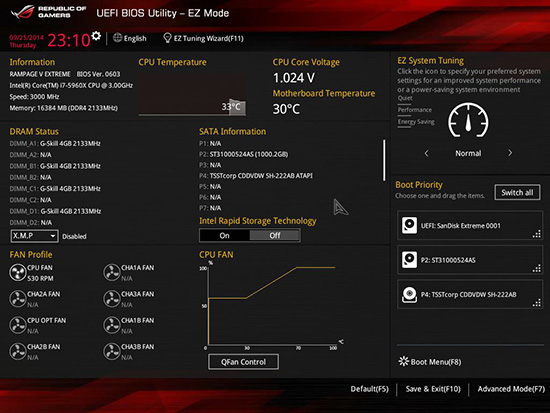The height and width of the screenshot is (413, 550).
Task: Click the Switch all button
Action: tap(517, 192)
